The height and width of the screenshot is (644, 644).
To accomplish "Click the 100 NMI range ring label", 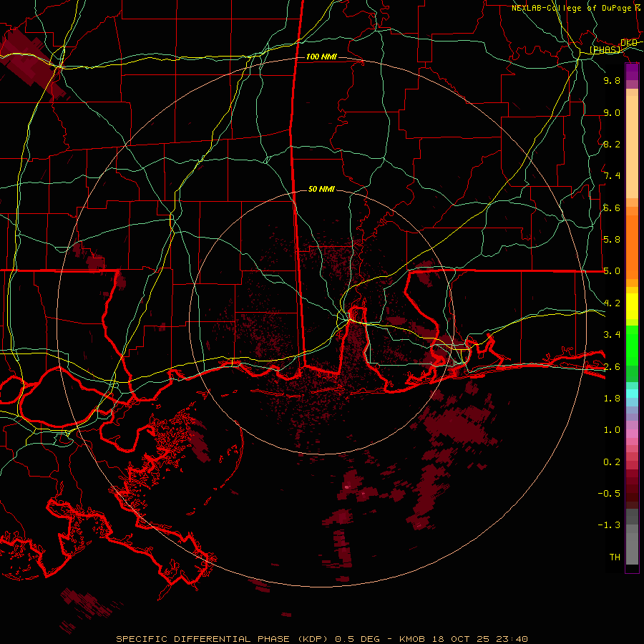I will (321, 57).
